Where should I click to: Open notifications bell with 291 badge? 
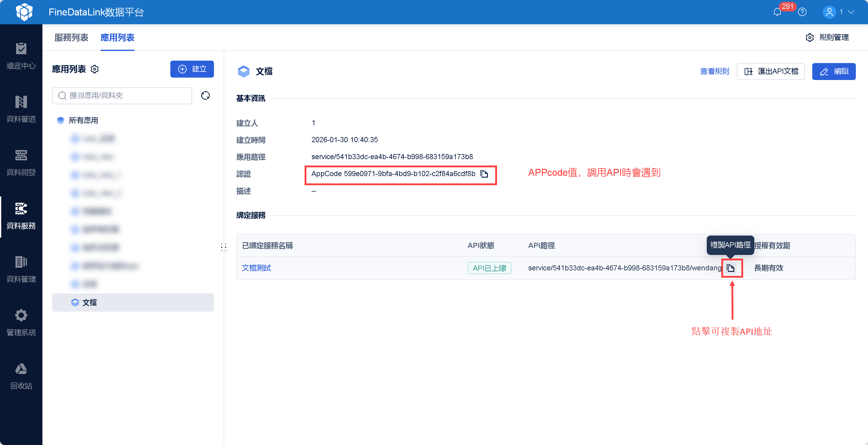point(777,12)
